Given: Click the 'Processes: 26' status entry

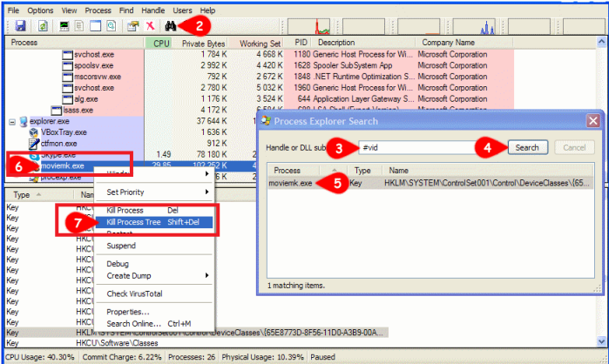Looking at the screenshot, I should click(192, 357).
